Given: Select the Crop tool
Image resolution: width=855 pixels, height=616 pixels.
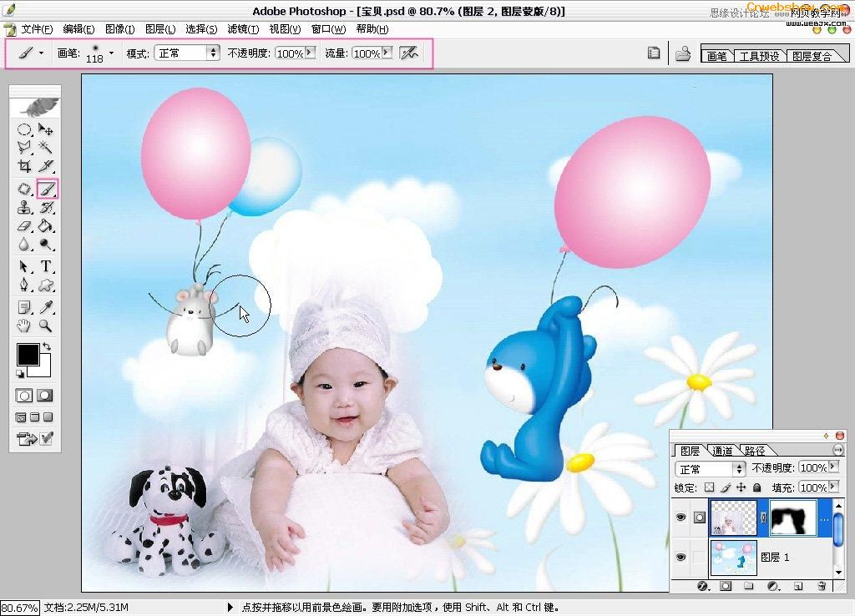Looking at the screenshot, I should coord(24,166).
